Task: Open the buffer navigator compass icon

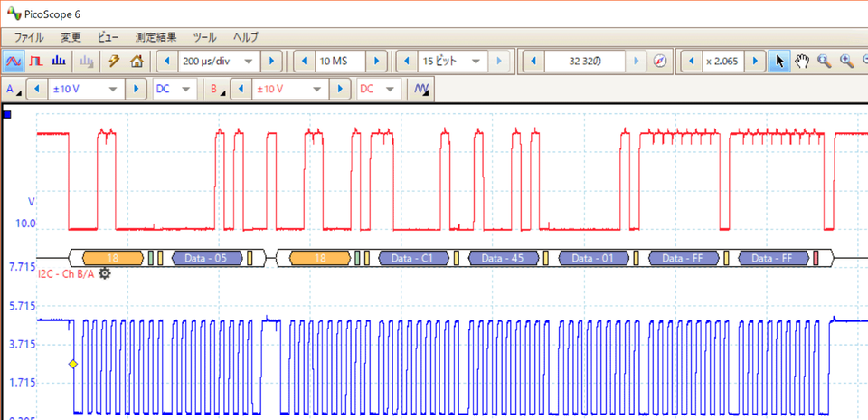Action: [x=660, y=62]
